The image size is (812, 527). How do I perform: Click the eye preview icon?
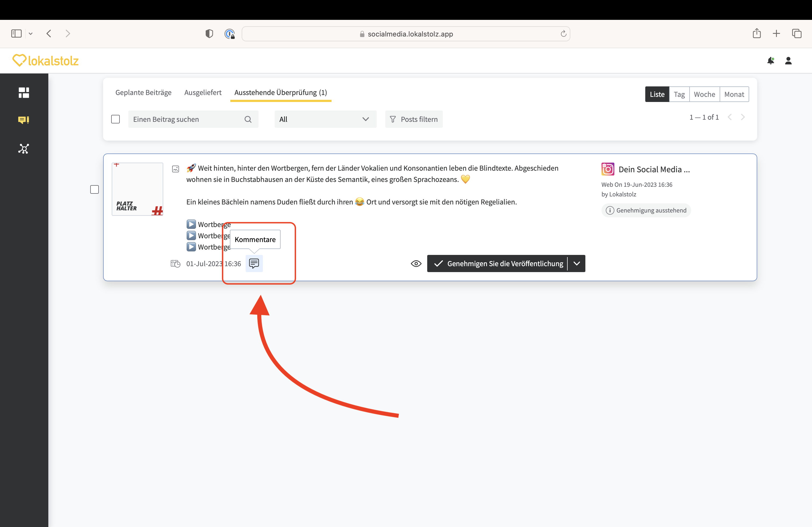point(416,263)
